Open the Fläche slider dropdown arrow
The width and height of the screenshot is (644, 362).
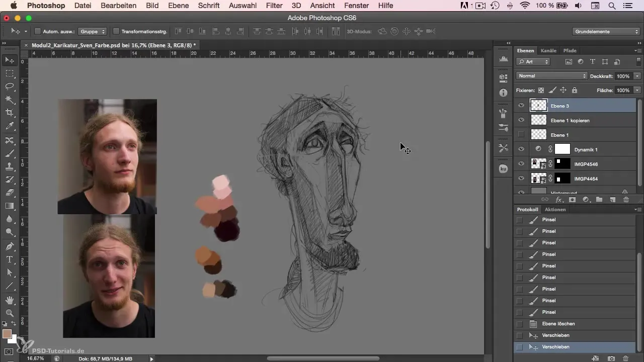(637, 90)
